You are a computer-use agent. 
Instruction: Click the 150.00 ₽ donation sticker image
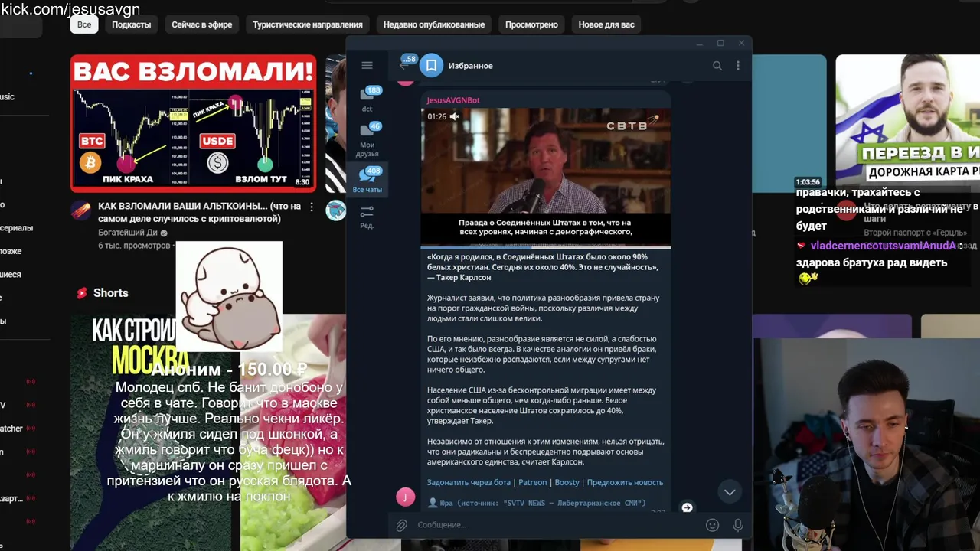(x=229, y=295)
